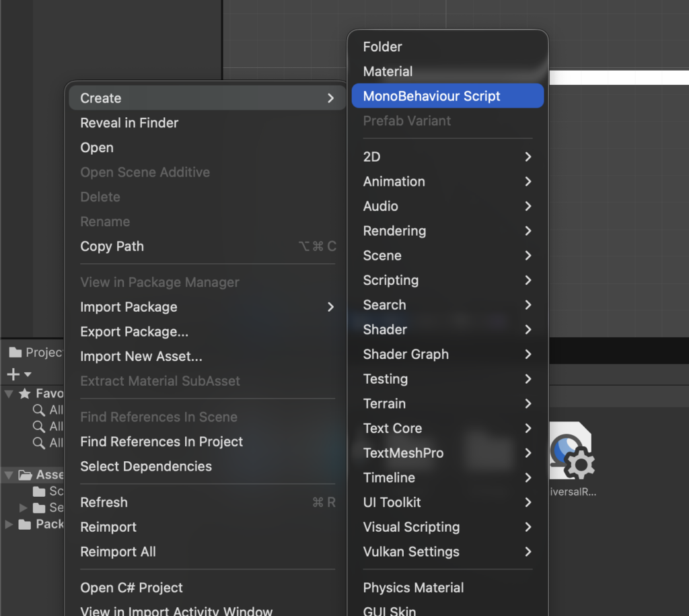The height and width of the screenshot is (616, 689).
Task: Click Refresh in the context menu
Action: point(104,502)
